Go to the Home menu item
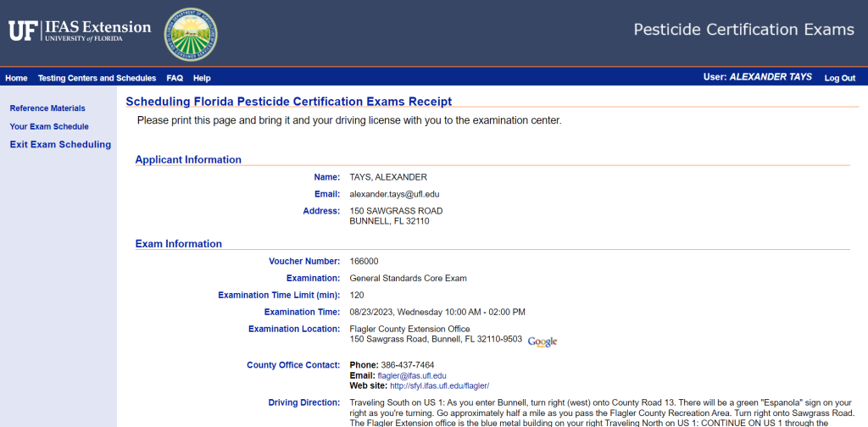868x427 pixels. click(16, 78)
